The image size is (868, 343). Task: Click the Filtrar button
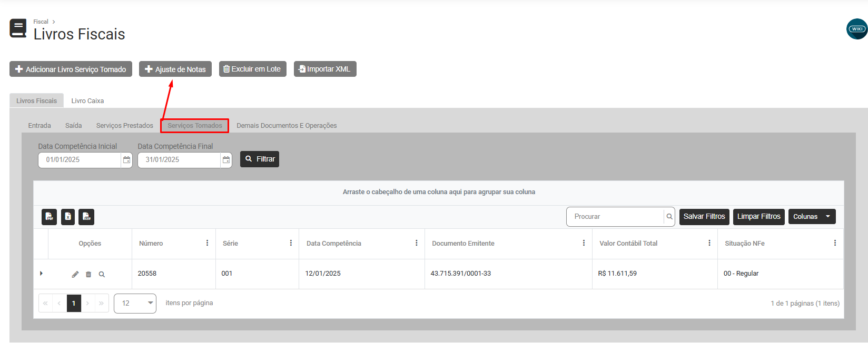(x=260, y=159)
